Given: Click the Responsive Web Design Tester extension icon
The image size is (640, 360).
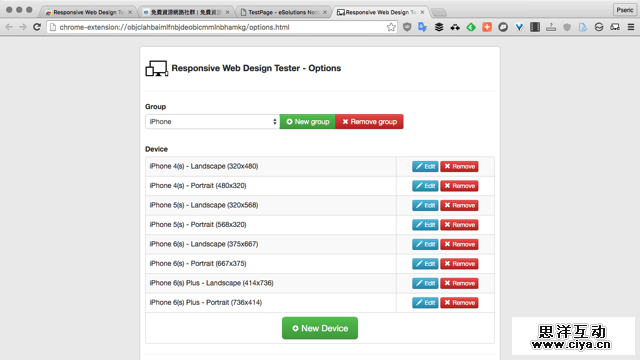Looking at the screenshot, I should point(615,27).
